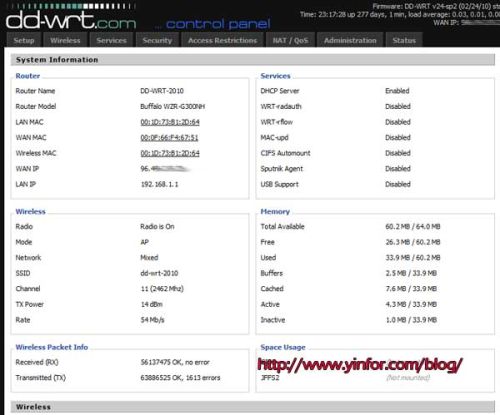Open the Services tab
The width and height of the screenshot is (500, 415).
pyautogui.click(x=111, y=40)
